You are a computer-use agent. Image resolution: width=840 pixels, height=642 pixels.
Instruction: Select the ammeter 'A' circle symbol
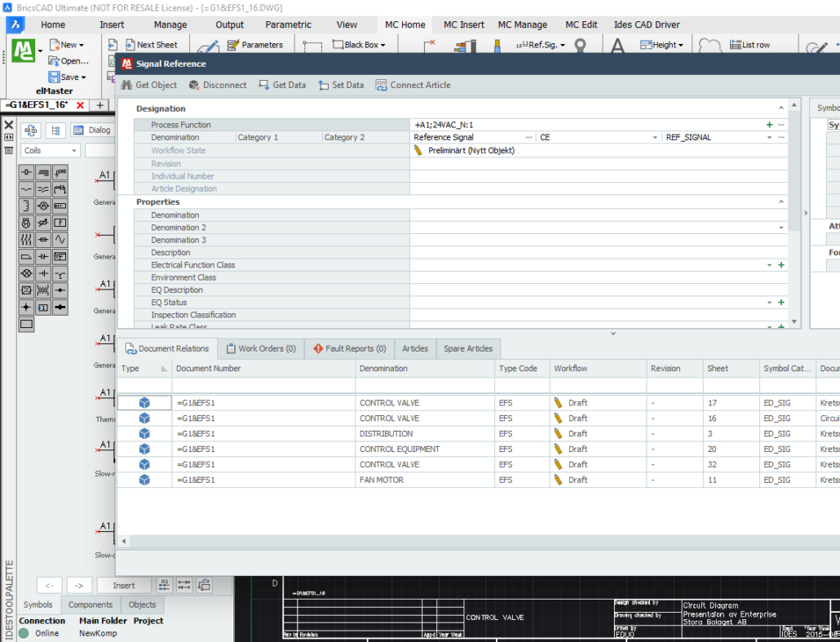(43, 206)
